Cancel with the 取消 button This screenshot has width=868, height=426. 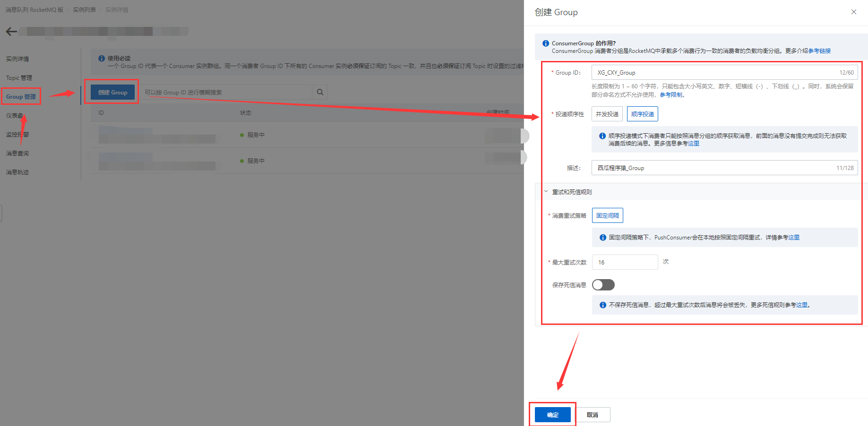(593, 414)
